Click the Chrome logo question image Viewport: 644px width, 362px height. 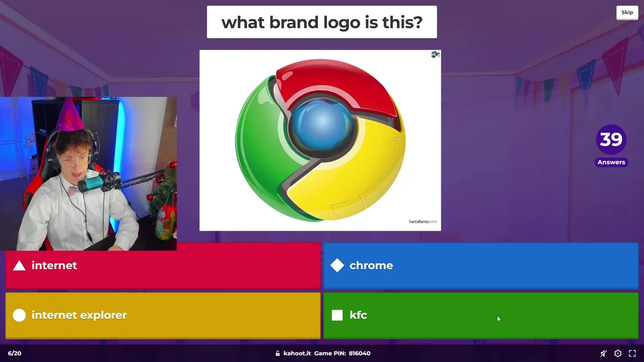coord(320,140)
